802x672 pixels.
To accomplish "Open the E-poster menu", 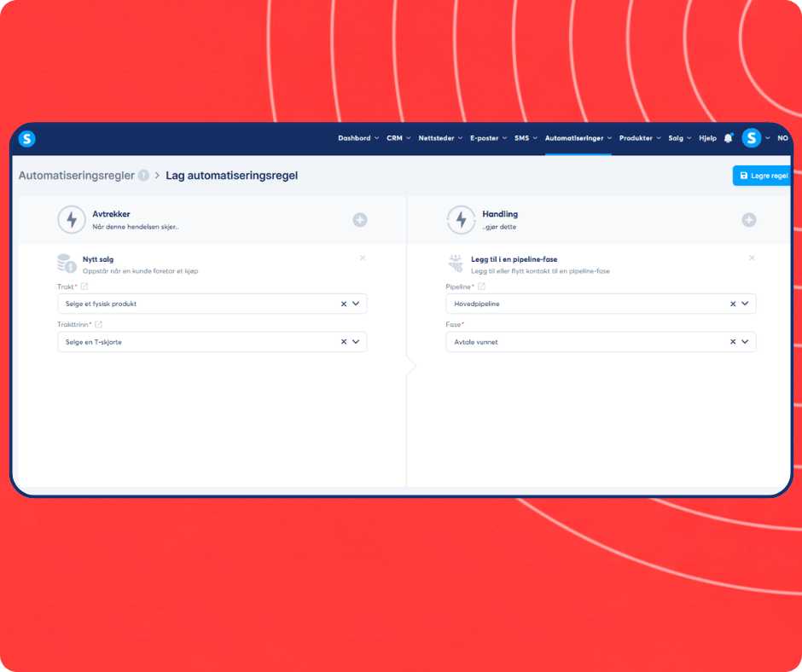I will pos(489,138).
